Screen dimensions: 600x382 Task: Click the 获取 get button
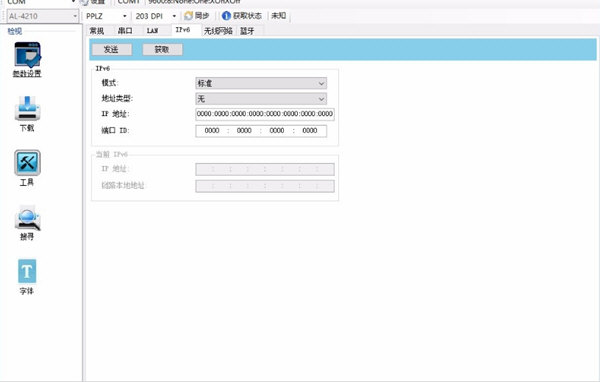162,49
